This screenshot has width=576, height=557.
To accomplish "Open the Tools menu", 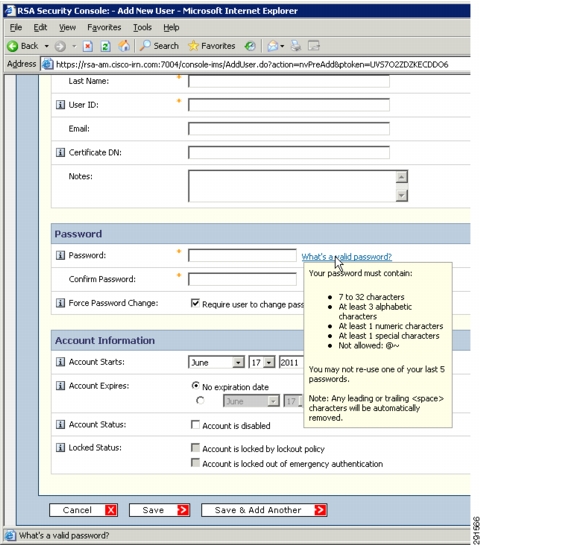I will [x=142, y=28].
